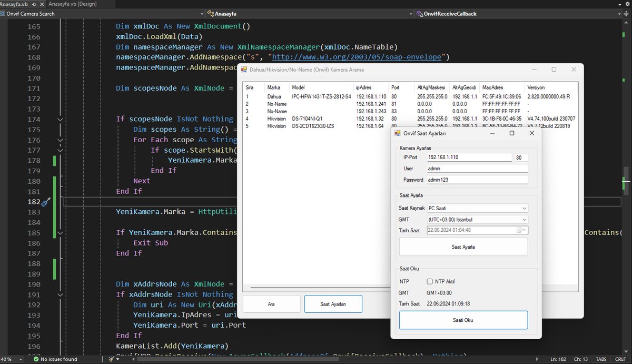Click the Onvif Saat Ayarları window icon
Screen dimensions: 632x364
[x=398, y=133]
